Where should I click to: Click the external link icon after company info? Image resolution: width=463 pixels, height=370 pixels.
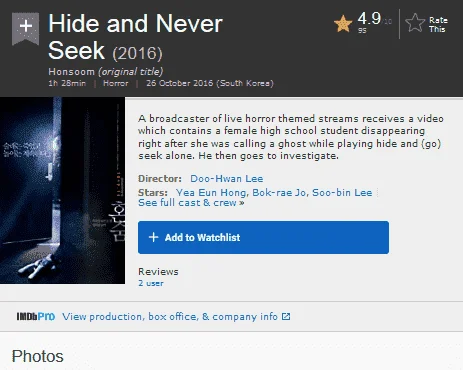click(286, 316)
